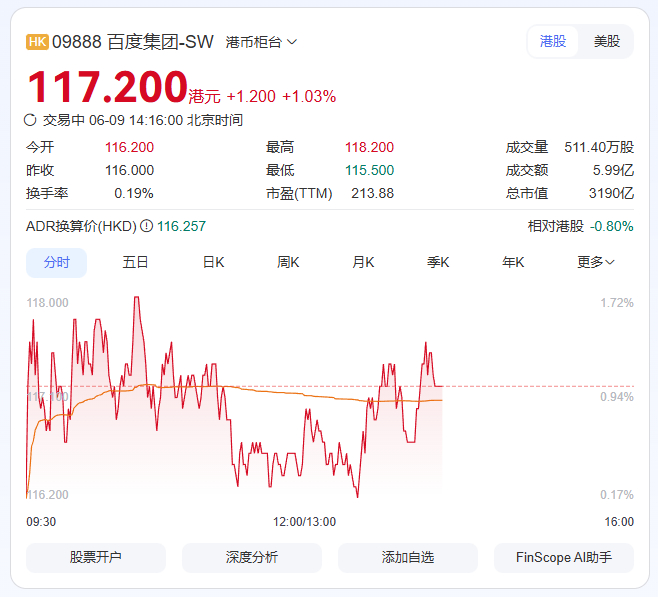Click the 16:00 time axis label

[619, 522]
